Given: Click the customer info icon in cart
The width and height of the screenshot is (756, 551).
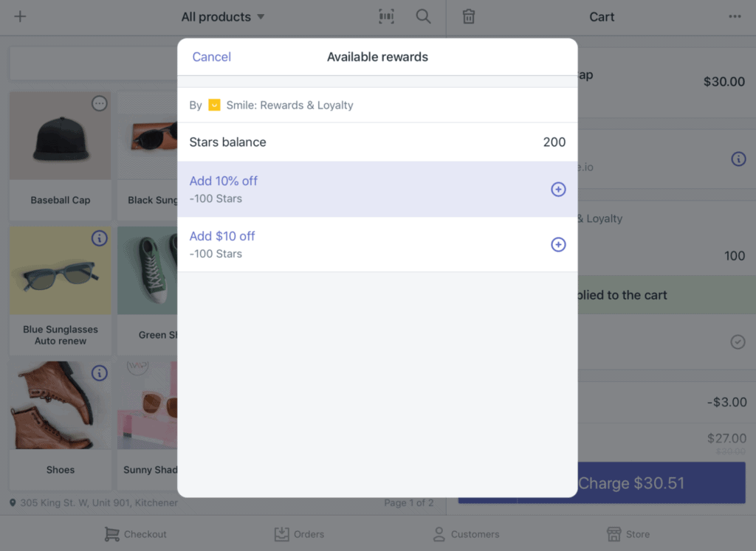Looking at the screenshot, I should [738, 159].
